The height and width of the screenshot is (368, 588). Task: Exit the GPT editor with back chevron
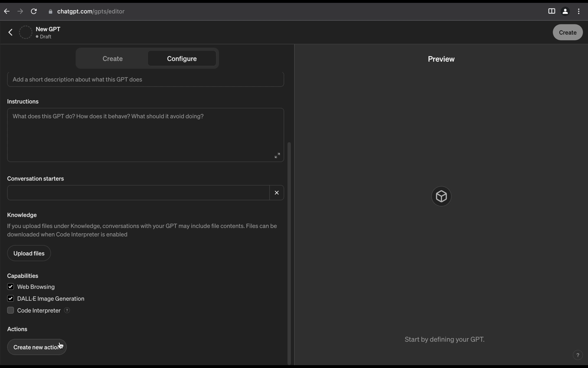[10, 32]
